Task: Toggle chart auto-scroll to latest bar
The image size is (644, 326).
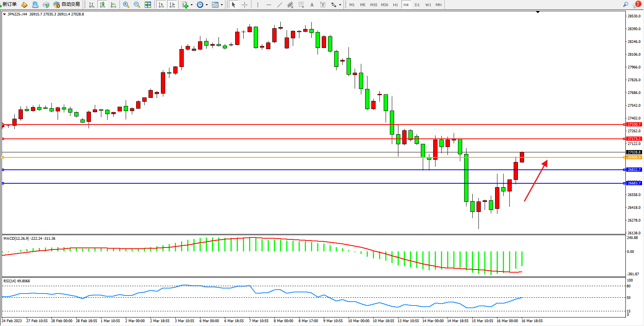Action: tap(161, 5)
